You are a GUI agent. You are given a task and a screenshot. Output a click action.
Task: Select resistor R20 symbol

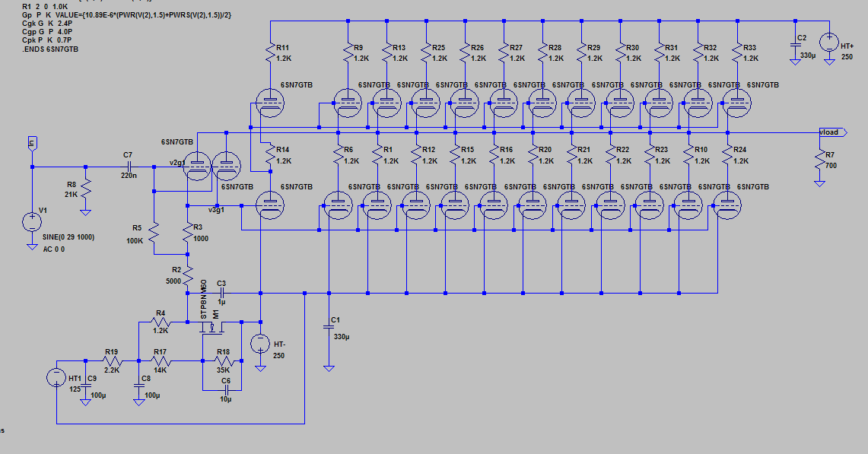point(533,155)
